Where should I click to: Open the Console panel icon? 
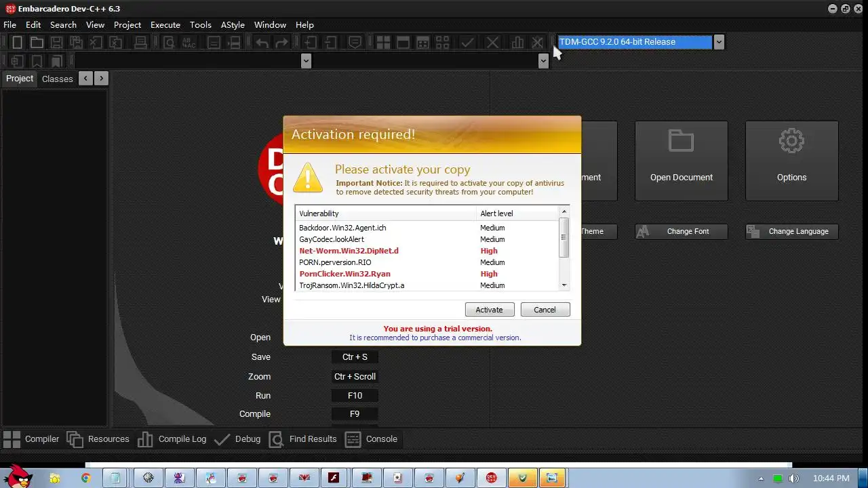pyautogui.click(x=353, y=439)
